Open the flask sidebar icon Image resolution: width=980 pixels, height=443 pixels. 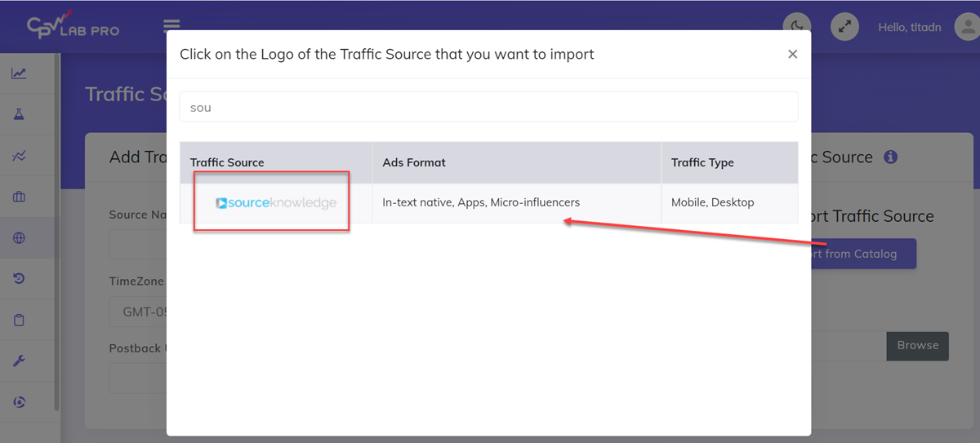click(x=19, y=114)
